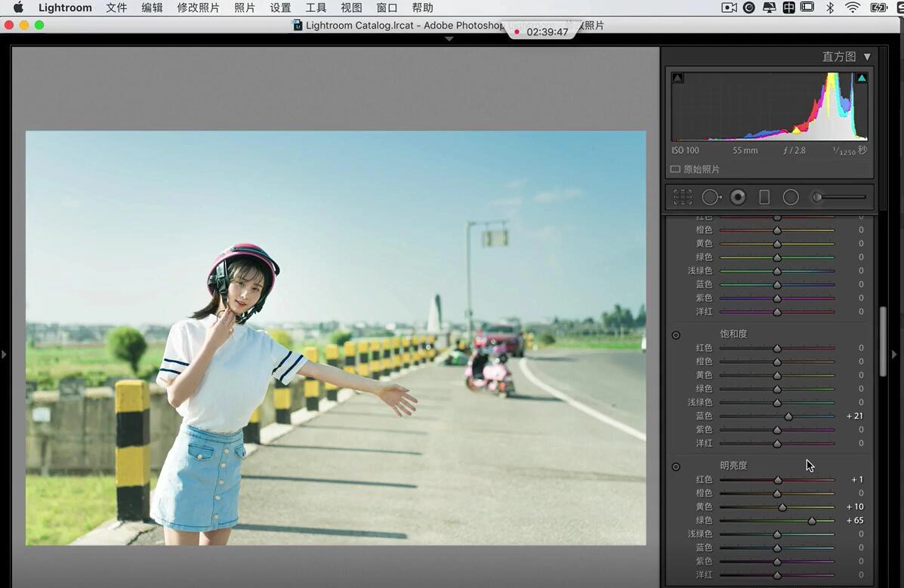Image resolution: width=904 pixels, height=588 pixels.
Task: Select the spot removal tool
Action: point(711,197)
